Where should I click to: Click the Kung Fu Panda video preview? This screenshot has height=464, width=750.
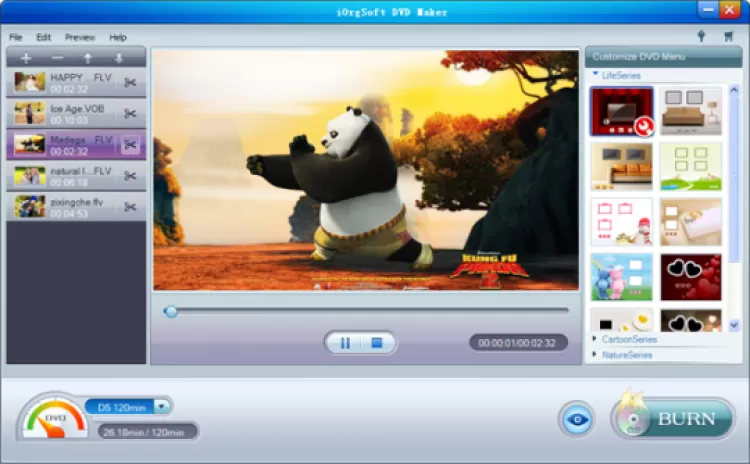tap(365, 170)
